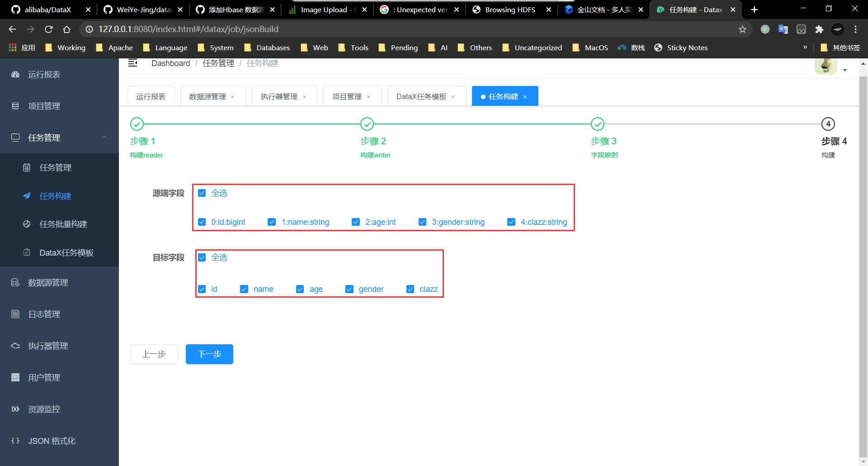This screenshot has width=868, height=466.
Task: Click the step 1 completed check circle
Action: (137, 124)
